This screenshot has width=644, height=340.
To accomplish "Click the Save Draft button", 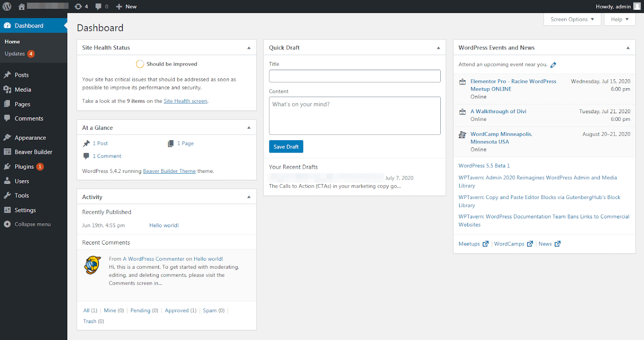I will coord(286,147).
